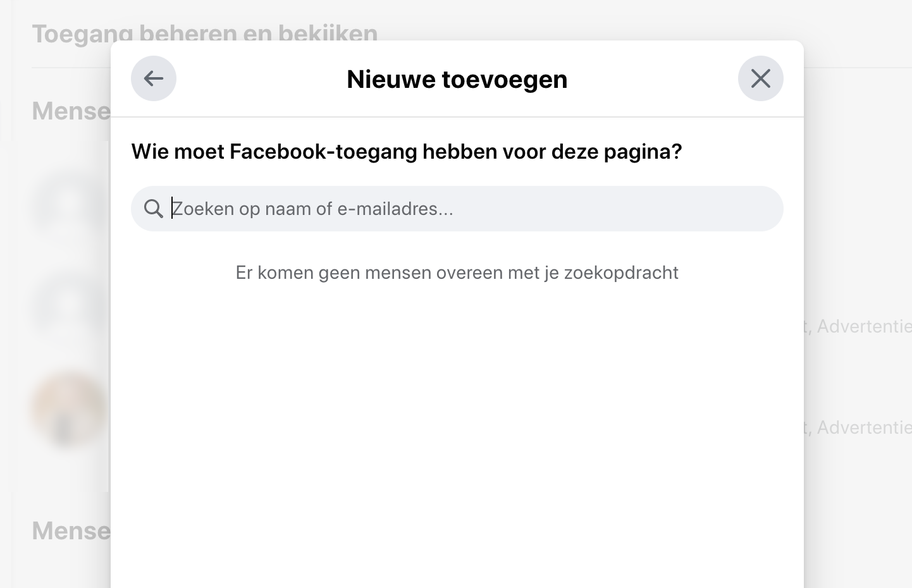Select the middle blurred grey profile avatar
Image resolution: width=912 pixels, height=588 pixels.
[x=70, y=306]
